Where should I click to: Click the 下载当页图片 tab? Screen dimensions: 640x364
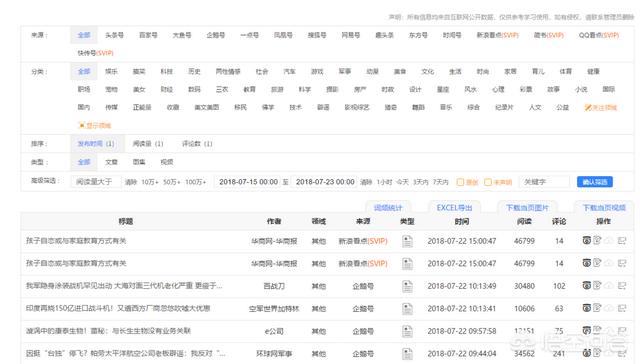[x=527, y=208]
